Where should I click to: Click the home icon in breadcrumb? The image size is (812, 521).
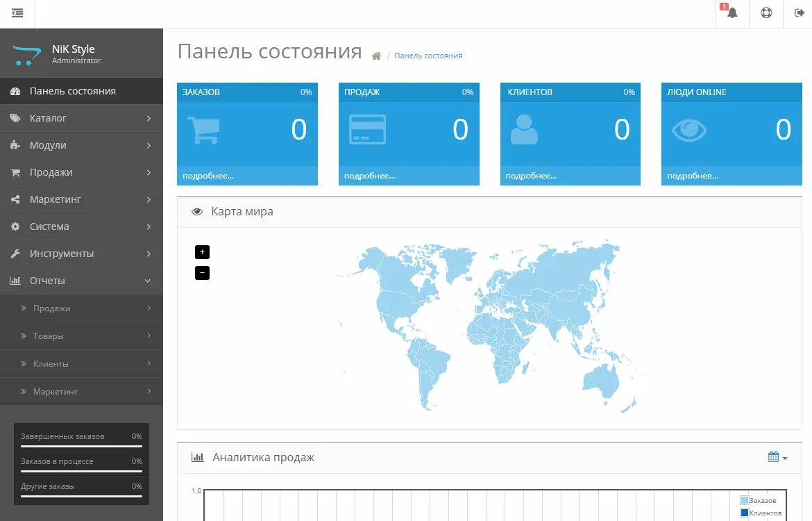click(x=376, y=56)
